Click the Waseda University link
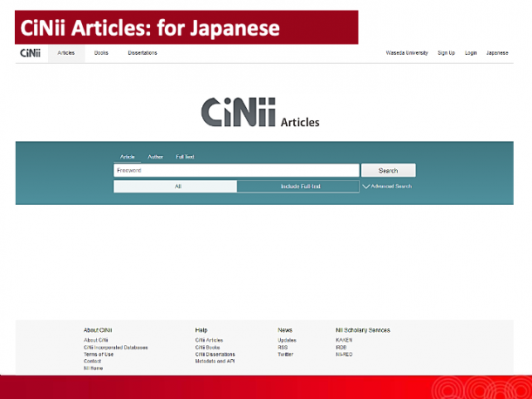 407,53
